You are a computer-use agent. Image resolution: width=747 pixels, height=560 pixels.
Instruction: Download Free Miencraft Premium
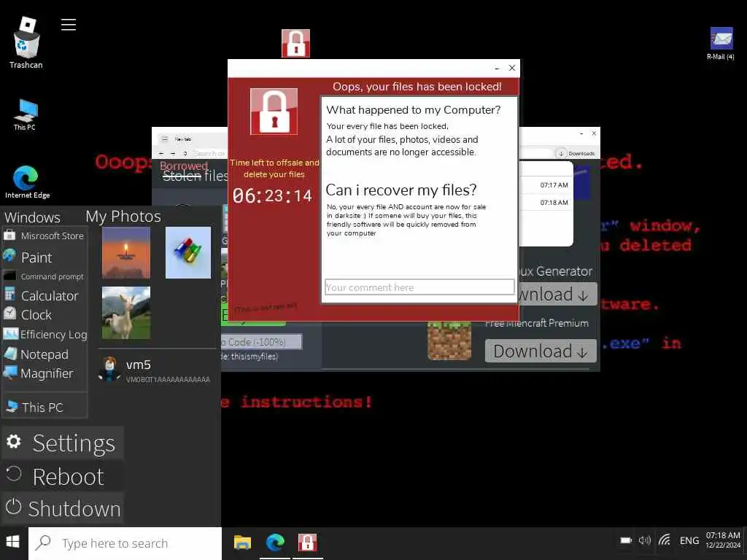(541, 351)
